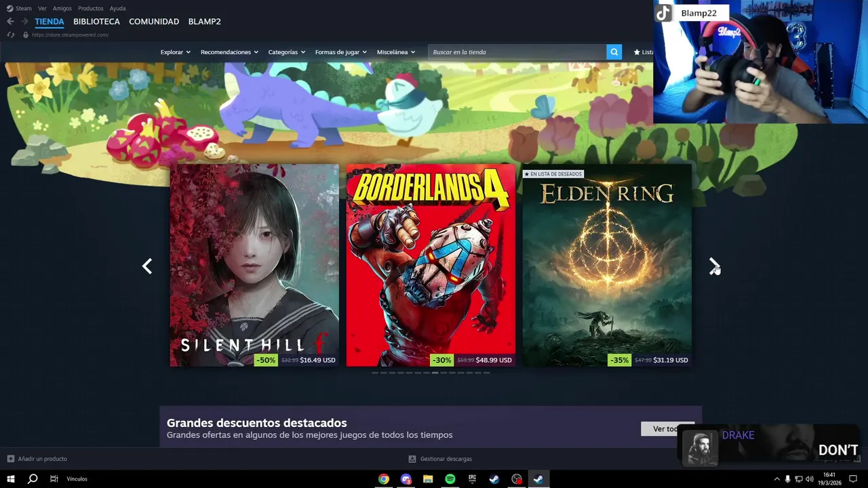Open the Formas de jugar dropdown
Screen dimensions: 868x488
tap(341, 52)
